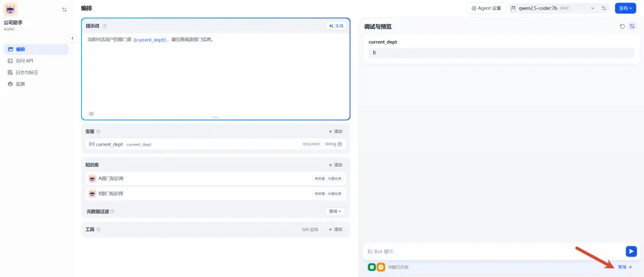Click the 和 Bot 聊天 chat input
The width and height of the screenshot is (644, 277).
pyautogui.click(x=494, y=251)
